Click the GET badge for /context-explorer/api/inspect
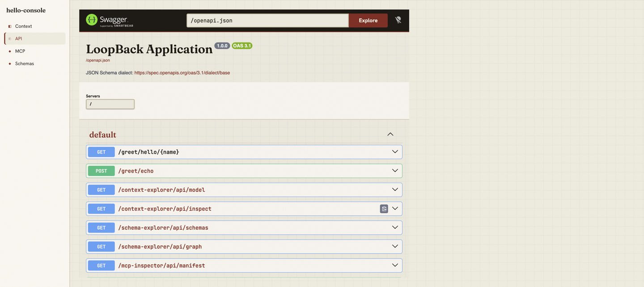 coord(102,209)
